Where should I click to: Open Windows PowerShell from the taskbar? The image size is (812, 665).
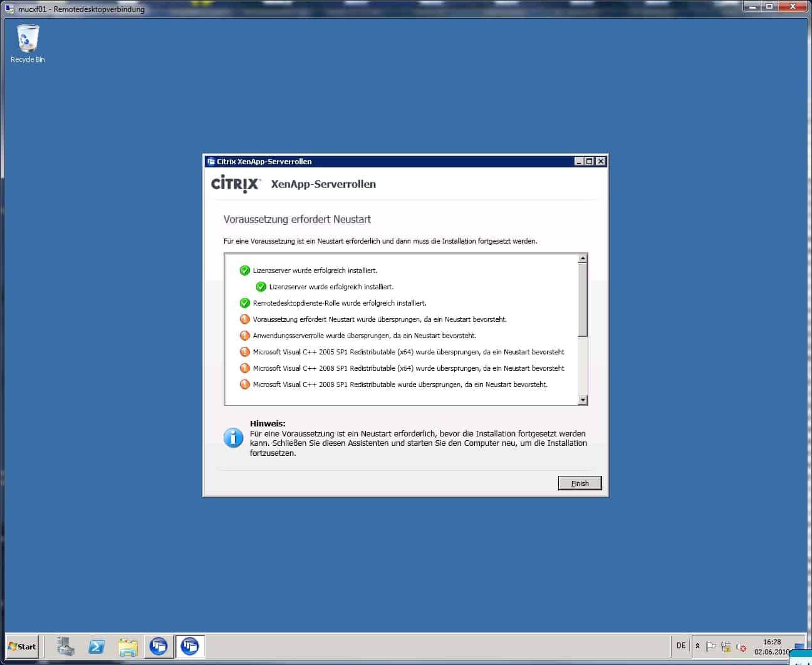tap(96, 646)
